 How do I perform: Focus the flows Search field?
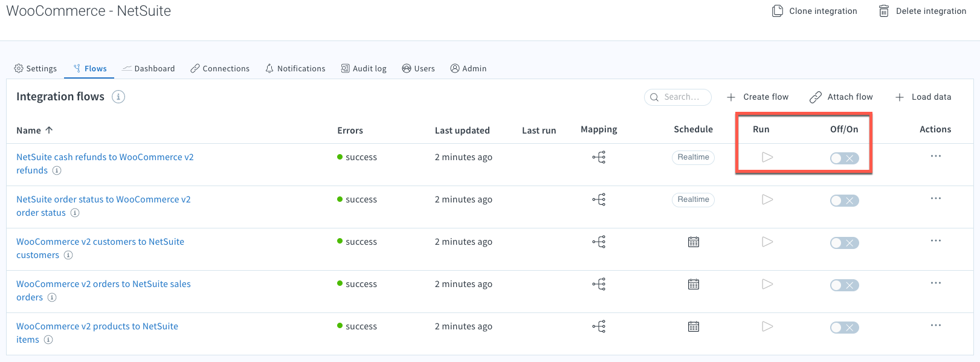point(678,97)
